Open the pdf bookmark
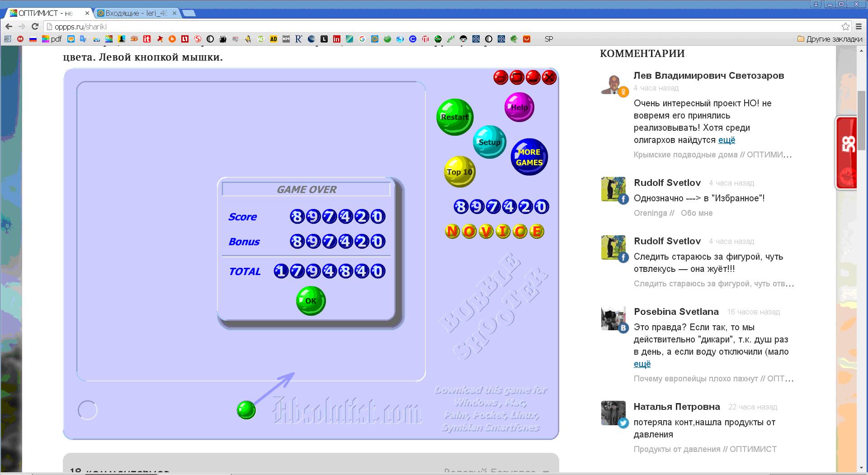The width and height of the screenshot is (868, 475). click(52, 39)
